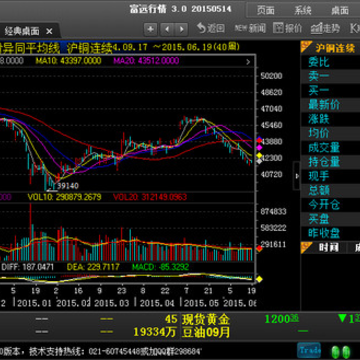This screenshot has width=360, height=360.
Task: Select the 成交量 row
Action: [x=330, y=147]
